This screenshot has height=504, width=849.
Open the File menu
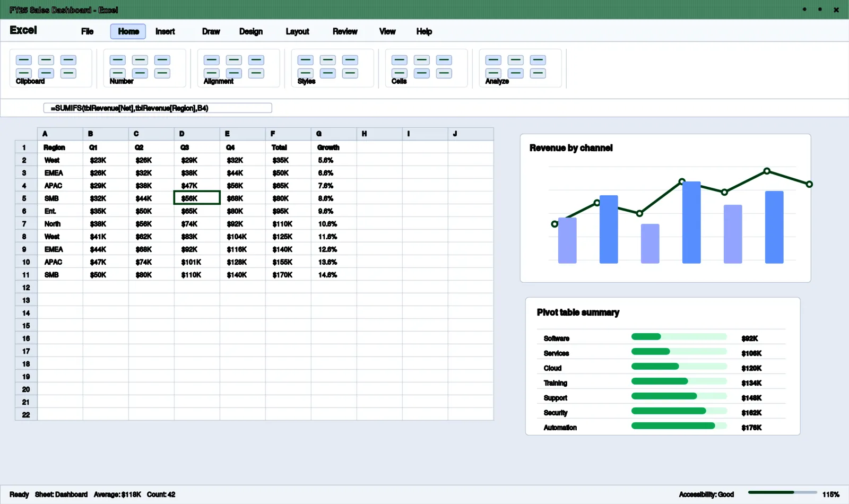(88, 31)
